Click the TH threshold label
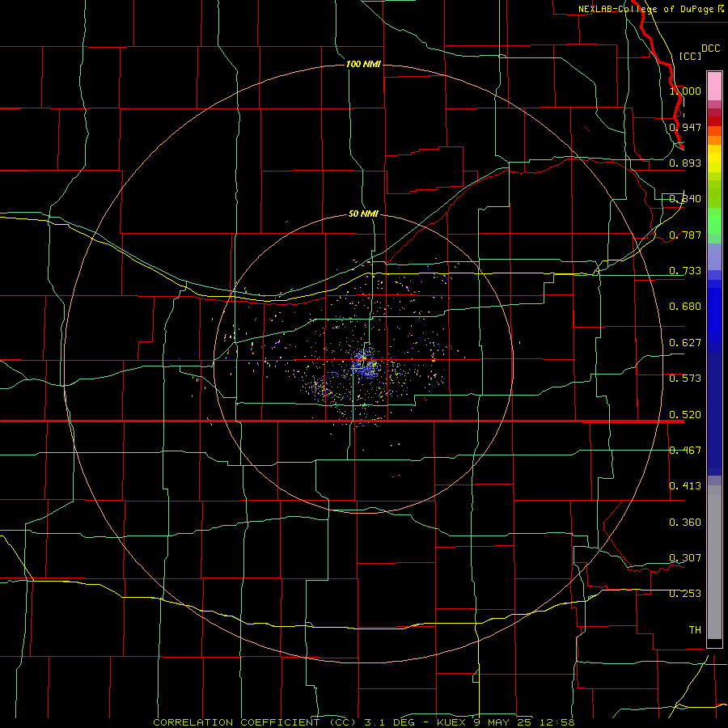This screenshot has height=728, width=728. point(695,630)
